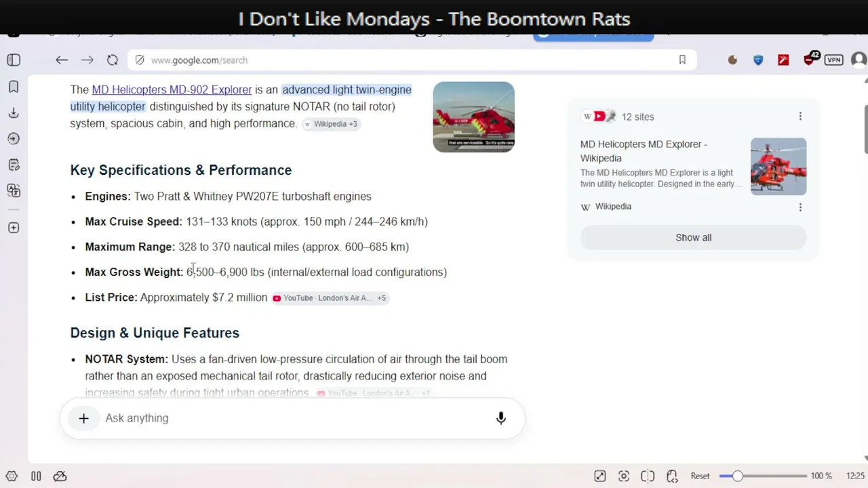Click the Wikipedia +3 source chip
Screen dimensions: 868x488
331,124
